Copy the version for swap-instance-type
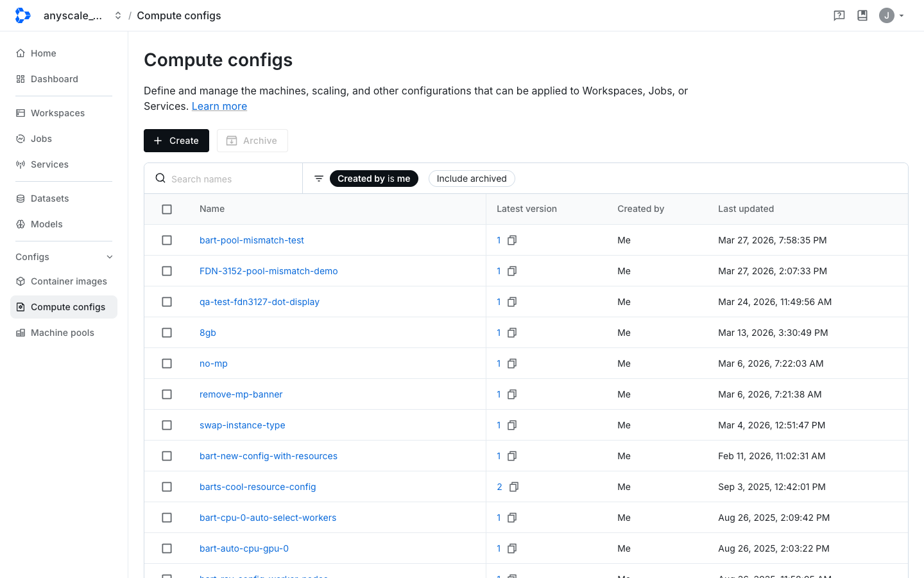Image resolution: width=924 pixels, height=578 pixels. (x=512, y=425)
